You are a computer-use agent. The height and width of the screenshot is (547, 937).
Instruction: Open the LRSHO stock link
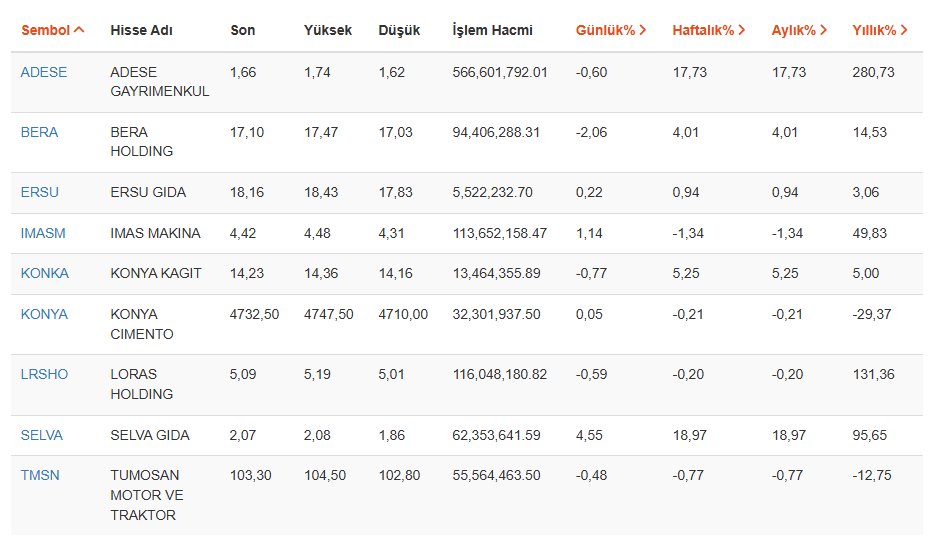(44, 374)
